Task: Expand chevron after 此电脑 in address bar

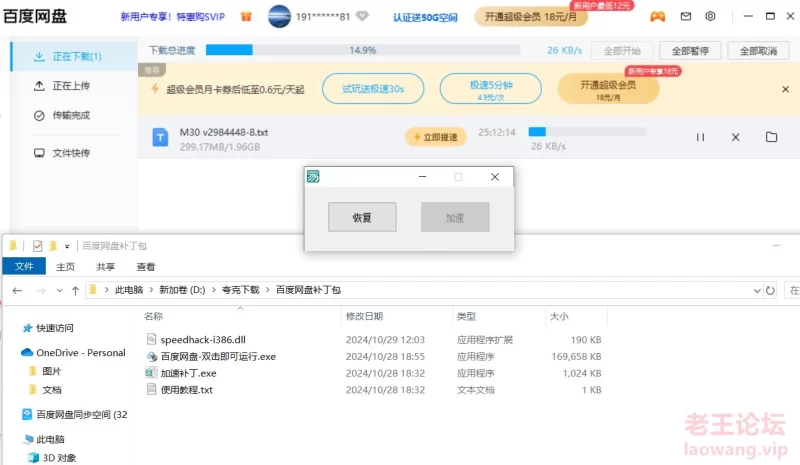Action: [x=152, y=290]
